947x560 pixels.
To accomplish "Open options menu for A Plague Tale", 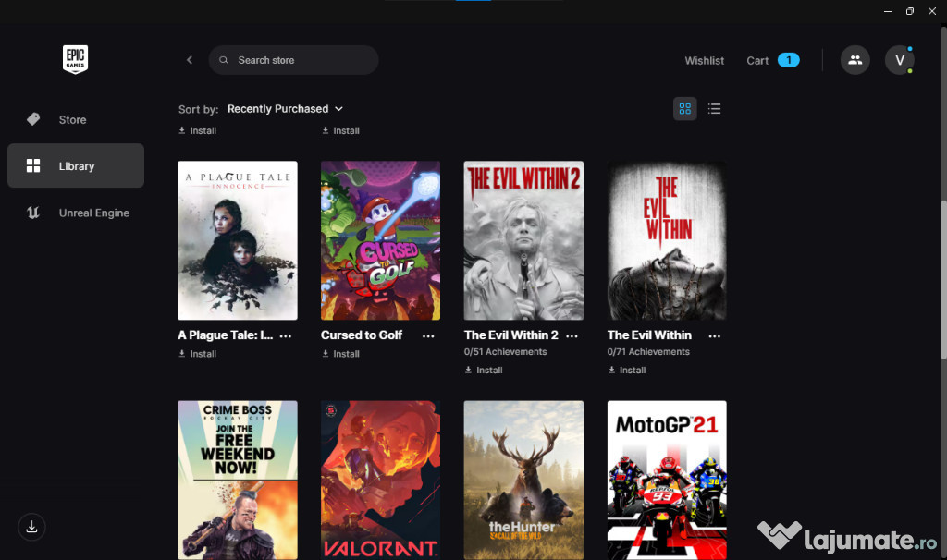I will tap(286, 336).
